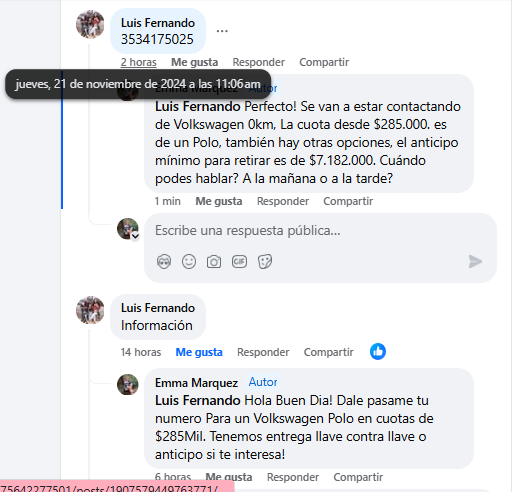Viewport: 512px width, 492px height.
Task: Open the '2 horas' timestamp link
Action: [139, 62]
